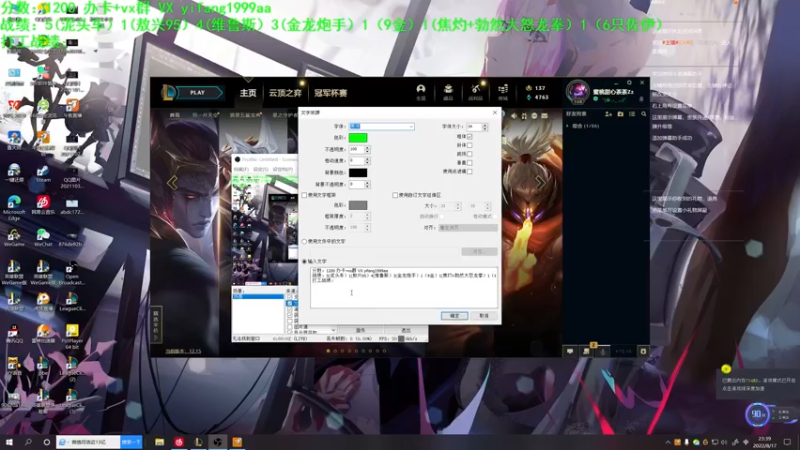Open the WeChat desktop icon
The width and height of the screenshot is (800, 450).
pyautogui.click(x=43, y=238)
